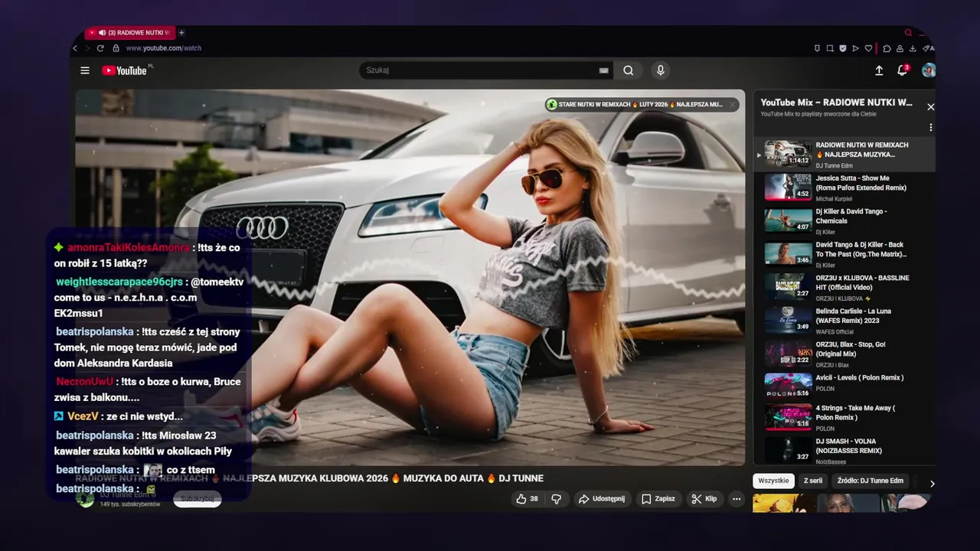
Task: Open the ad blocker shield icon
Action: pyautogui.click(x=843, y=48)
